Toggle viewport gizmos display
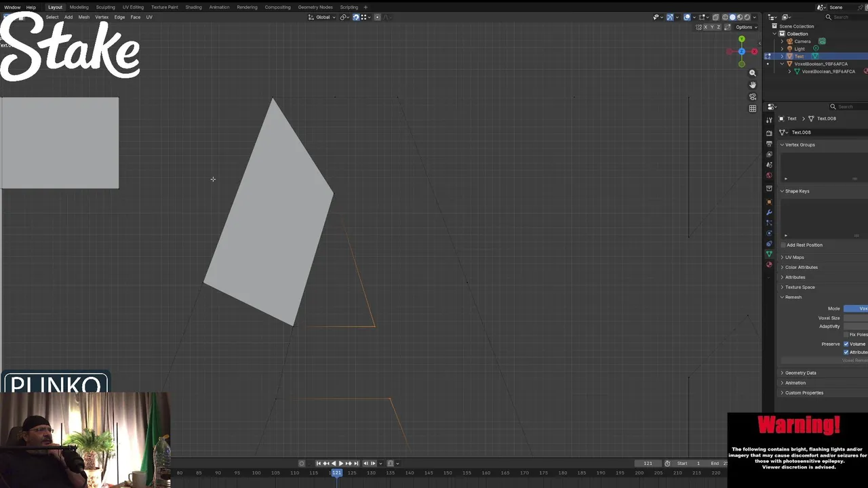The width and height of the screenshot is (868, 488). pyautogui.click(x=670, y=17)
